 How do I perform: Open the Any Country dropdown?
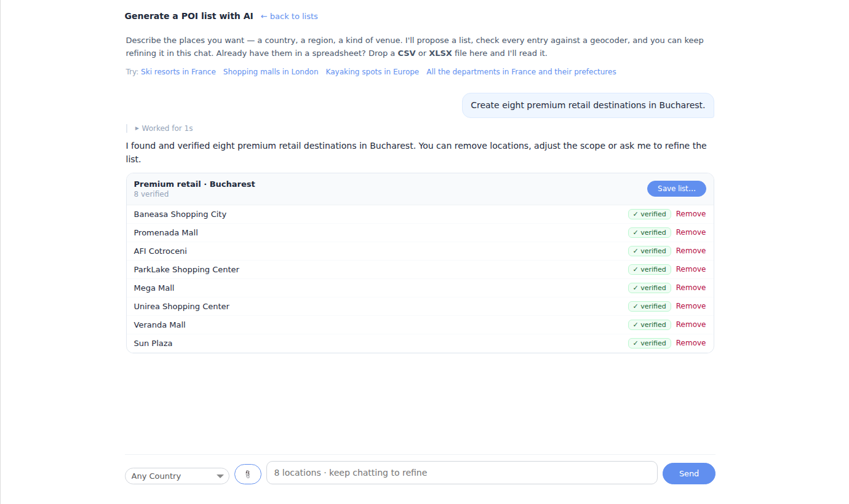177,476
